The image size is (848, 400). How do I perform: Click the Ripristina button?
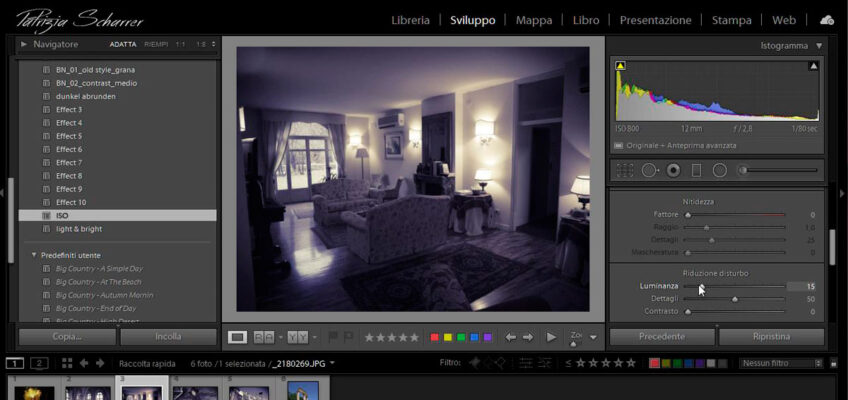[771, 336]
